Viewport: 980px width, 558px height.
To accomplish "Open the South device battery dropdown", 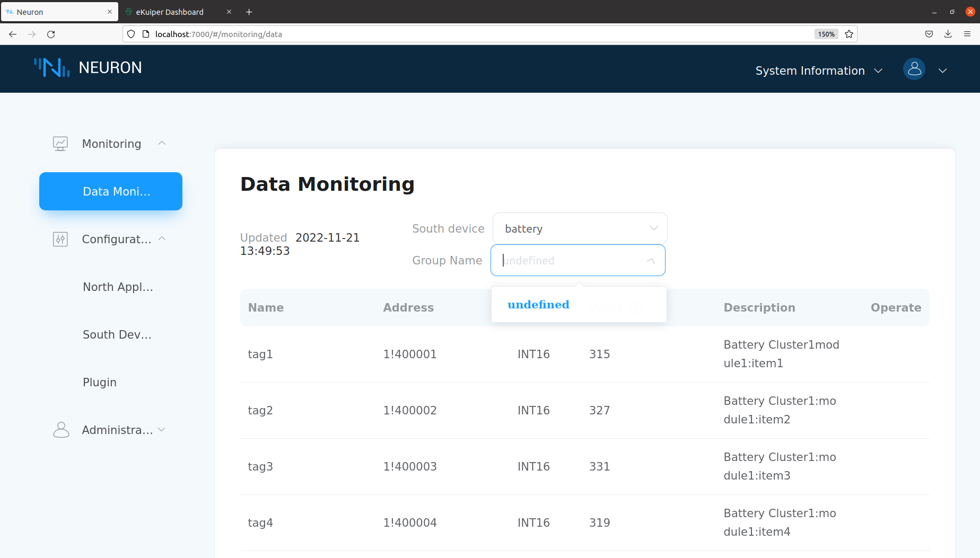I will point(580,228).
